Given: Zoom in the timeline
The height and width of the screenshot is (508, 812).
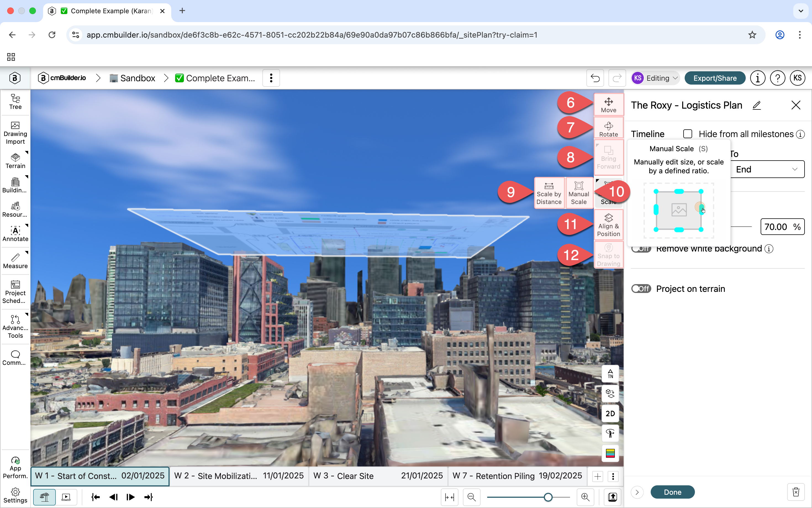Looking at the screenshot, I should tap(585, 497).
